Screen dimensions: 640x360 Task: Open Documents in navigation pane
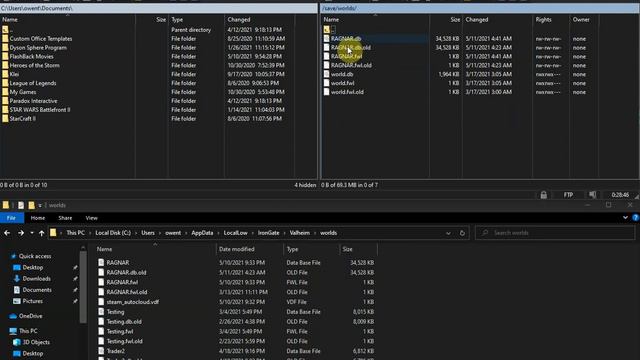(37, 290)
